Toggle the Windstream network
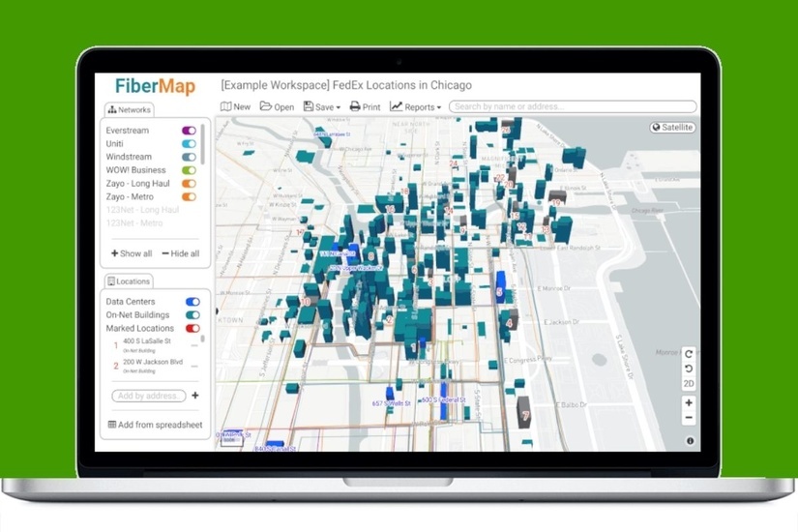The height and width of the screenshot is (532, 798). coord(189,158)
